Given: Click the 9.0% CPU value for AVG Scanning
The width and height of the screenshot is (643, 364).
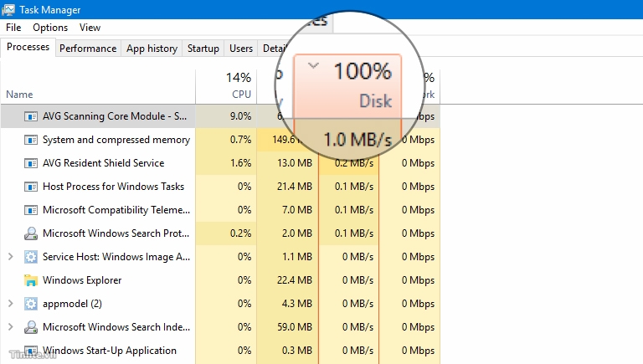Looking at the screenshot, I should [x=240, y=116].
